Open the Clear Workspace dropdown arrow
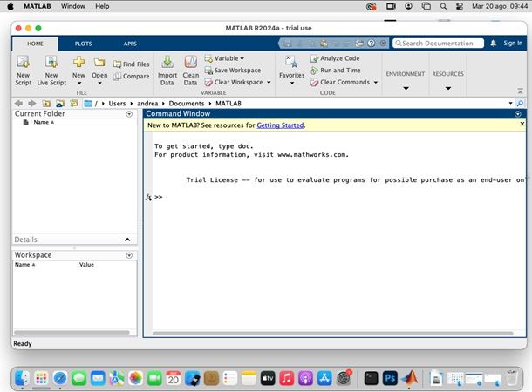Image resolution: width=532 pixels, height=392 pixels. (x=269, y=83)
